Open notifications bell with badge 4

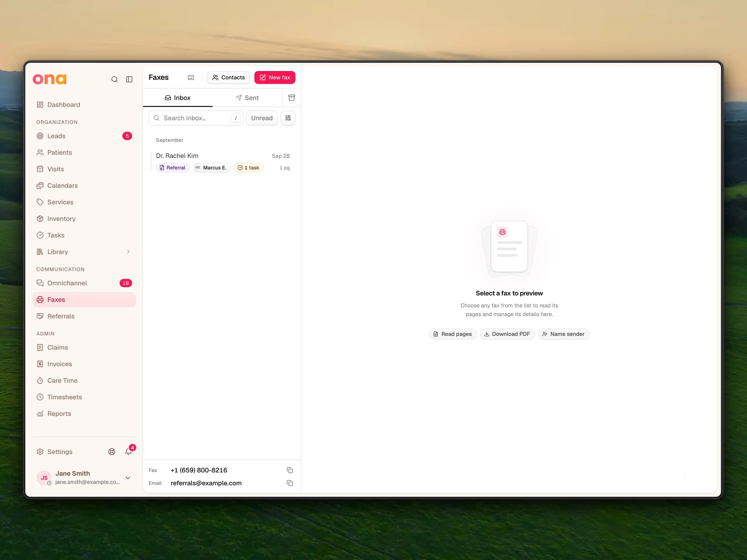tap(129, 451)
